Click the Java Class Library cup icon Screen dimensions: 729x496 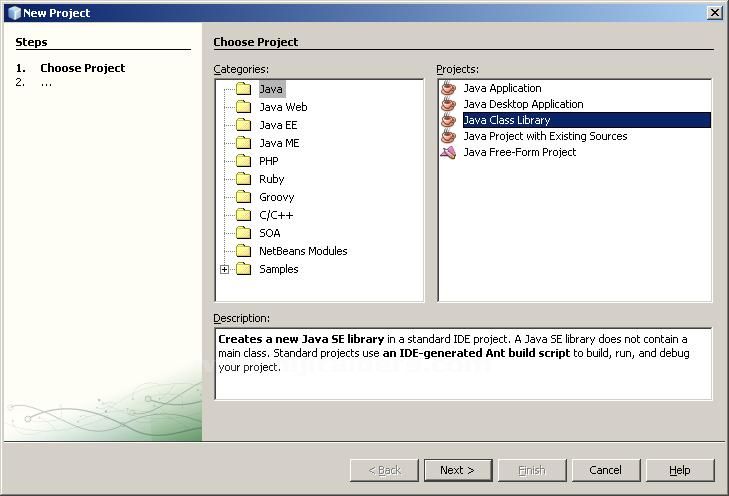tap(448, 119)
